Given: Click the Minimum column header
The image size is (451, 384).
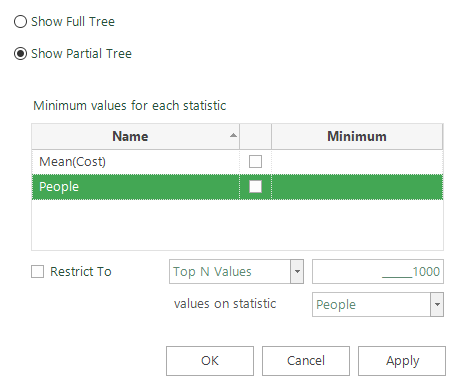Looking at the screenshot, I should point(357,136).
